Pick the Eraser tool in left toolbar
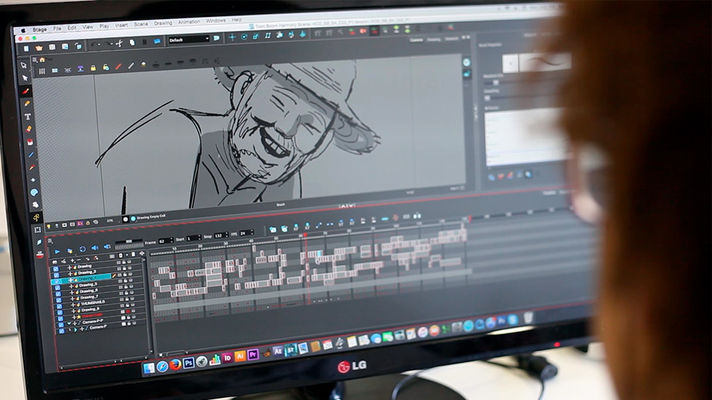 pos(29,129)
